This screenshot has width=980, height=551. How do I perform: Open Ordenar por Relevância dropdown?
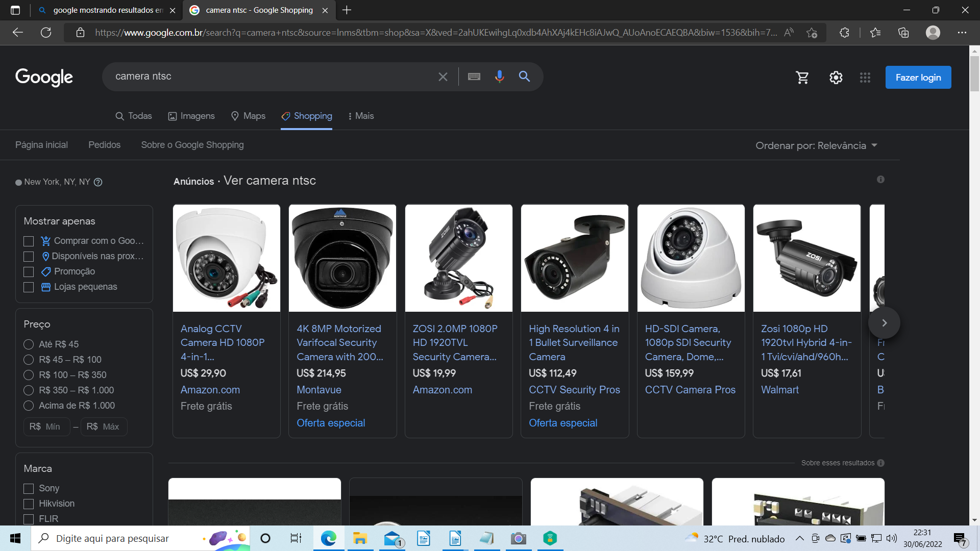point(816,145)
